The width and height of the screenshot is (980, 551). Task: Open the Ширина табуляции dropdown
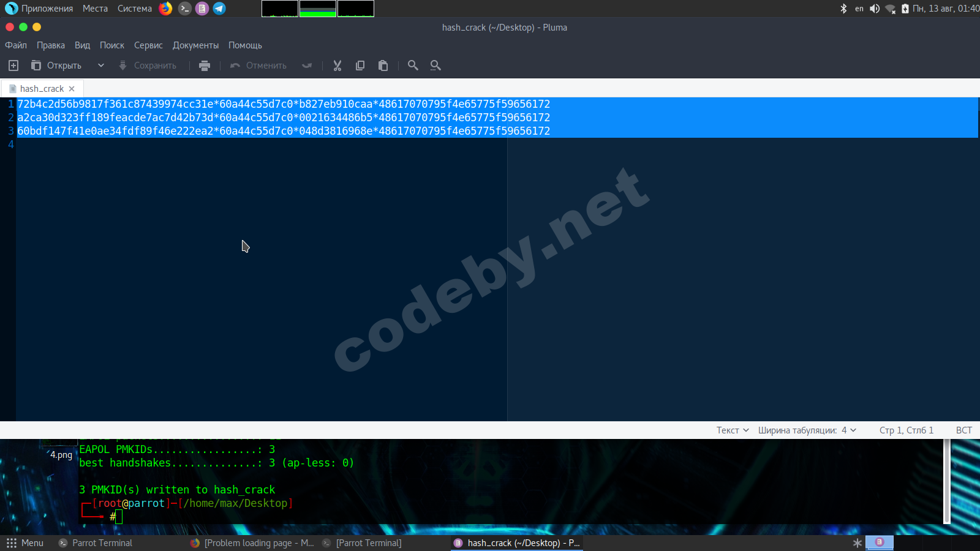(807, 430)
